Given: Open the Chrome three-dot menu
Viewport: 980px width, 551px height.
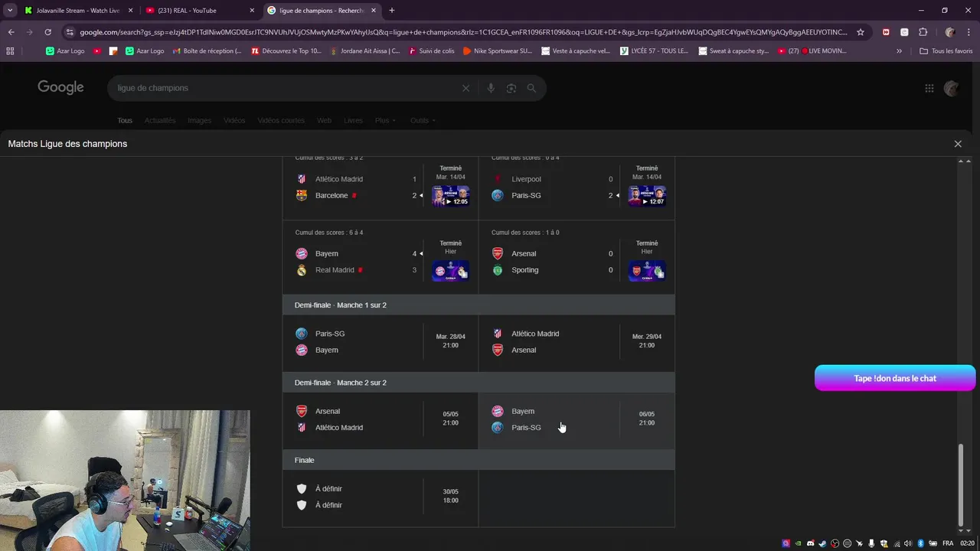Looking at the screenshot, I should [969, 32].
